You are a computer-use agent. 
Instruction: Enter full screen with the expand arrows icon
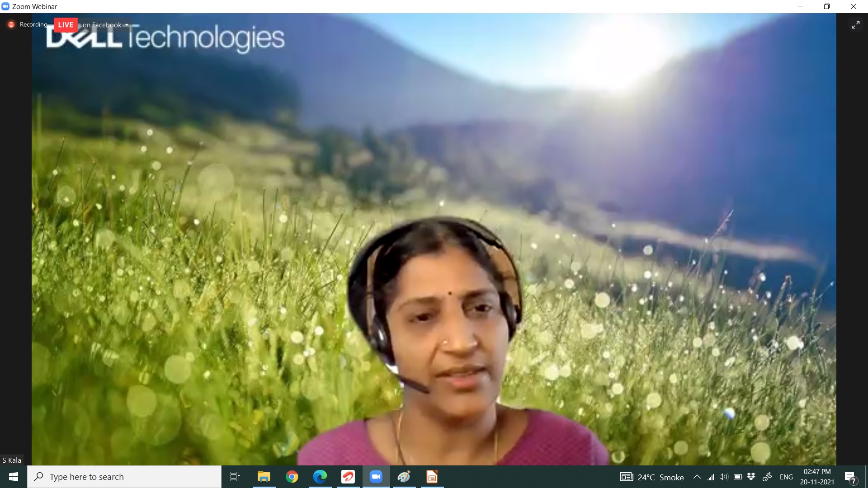tap(855, 25)
